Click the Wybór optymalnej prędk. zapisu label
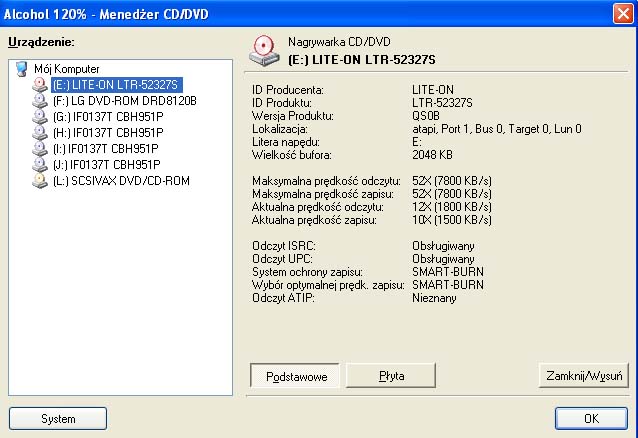The width and height of the screenshot is (638, 438). pyautogui.click(x=328, y=285)
